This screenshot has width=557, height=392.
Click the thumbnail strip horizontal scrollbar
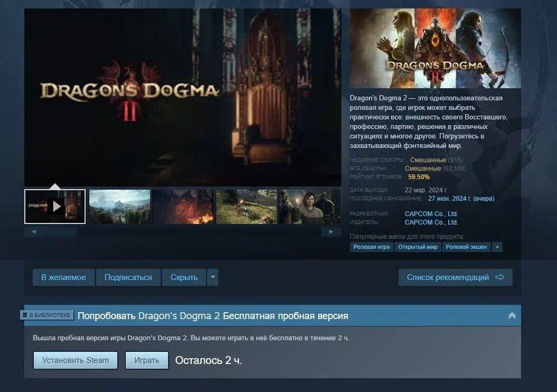(61, 232)
